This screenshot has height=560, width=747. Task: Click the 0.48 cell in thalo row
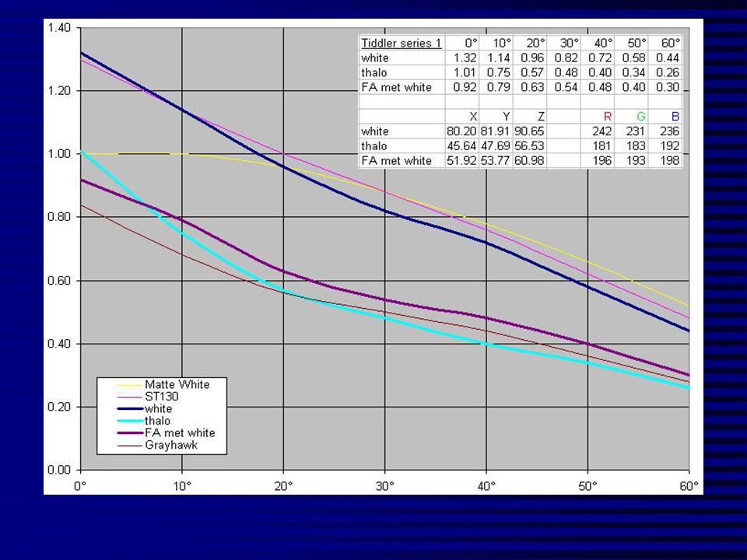coord(566,72)
